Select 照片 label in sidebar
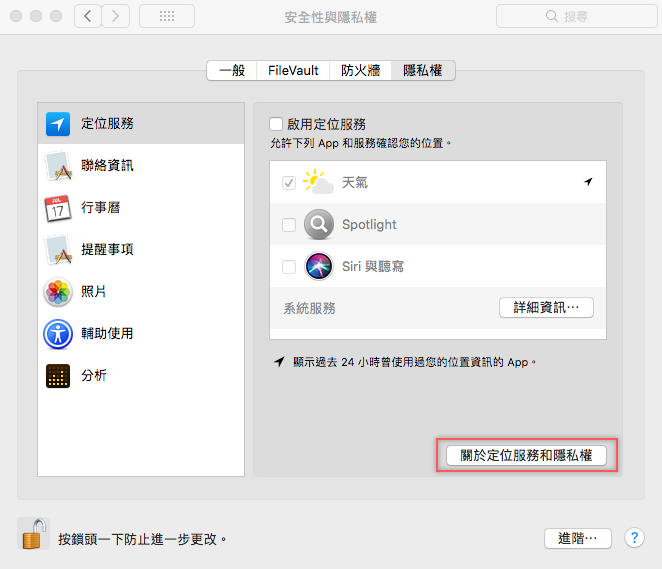 click(x=94, y=292)
